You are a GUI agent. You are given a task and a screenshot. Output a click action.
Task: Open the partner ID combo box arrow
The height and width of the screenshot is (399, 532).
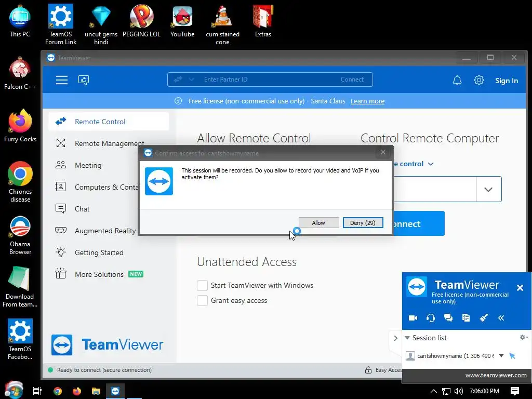[x=488, y=189]
